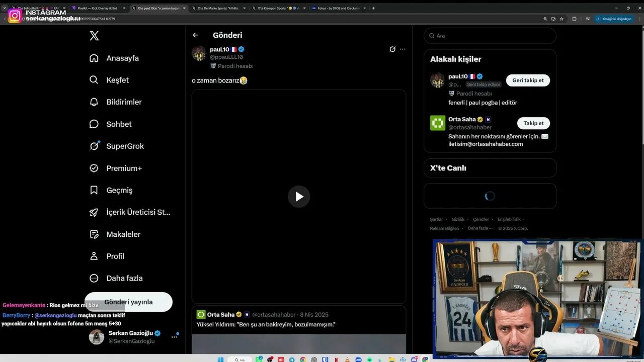The width and height of the screenshot is (644, 362).
Task: Go to Profil page
Action: coord(107,256)
